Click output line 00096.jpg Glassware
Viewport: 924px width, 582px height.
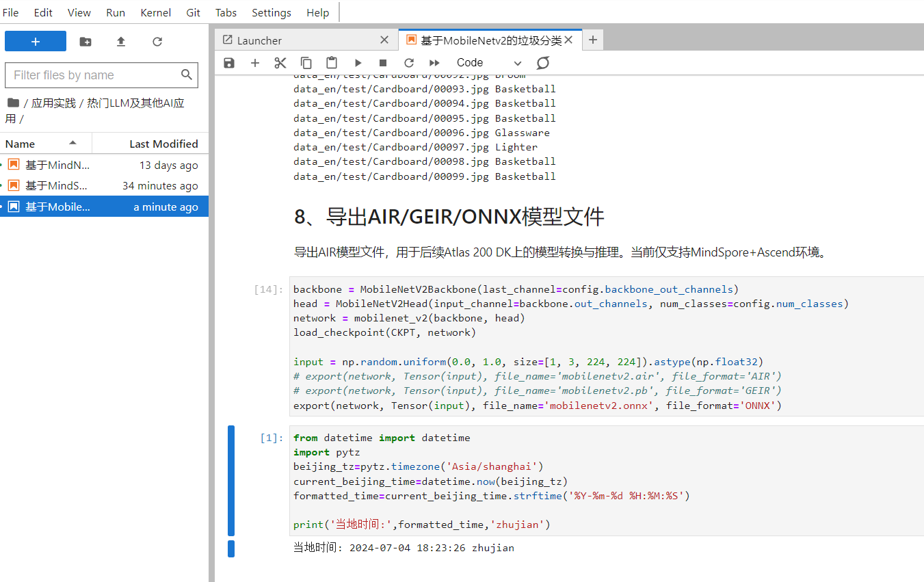tap(421, 133)
